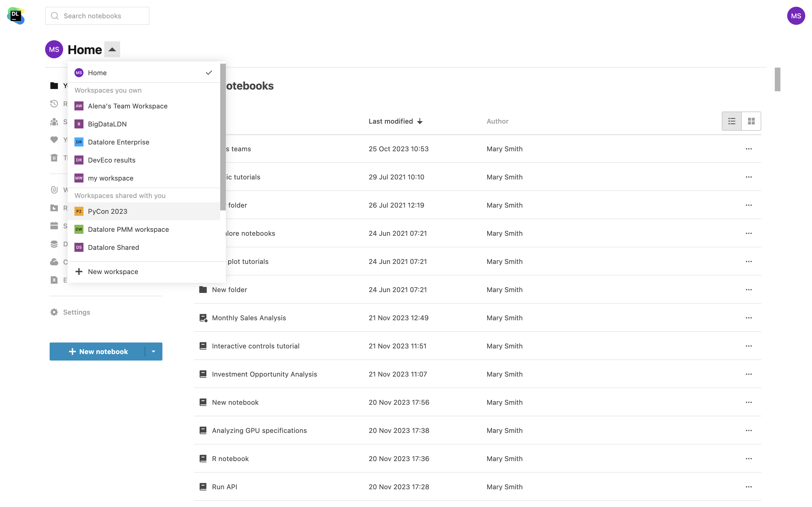Open the MS user avatar menu
812x507 pixels.
(796, 16)
